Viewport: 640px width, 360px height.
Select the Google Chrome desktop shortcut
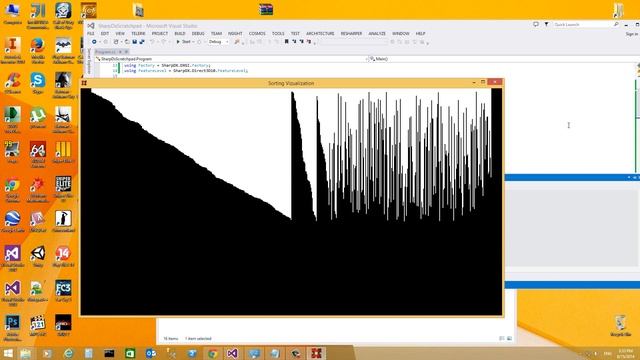[12, 190]
